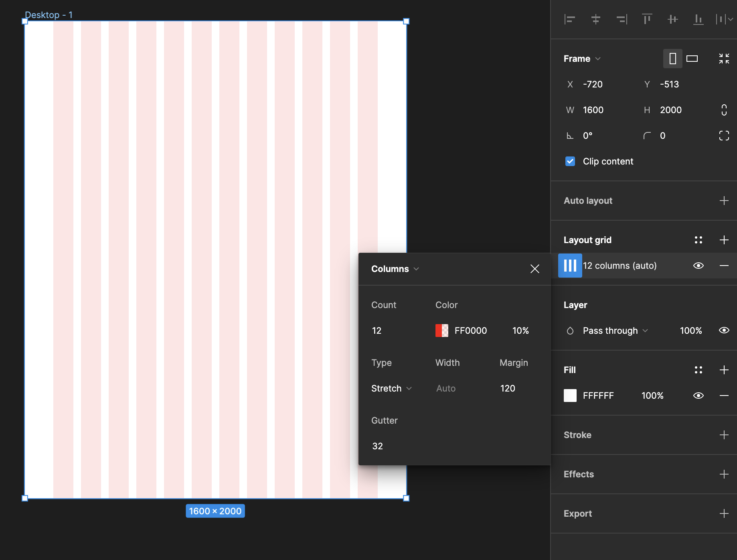
Task: Hide the FFFFFF fill
Action: click(x=699, y=396)
